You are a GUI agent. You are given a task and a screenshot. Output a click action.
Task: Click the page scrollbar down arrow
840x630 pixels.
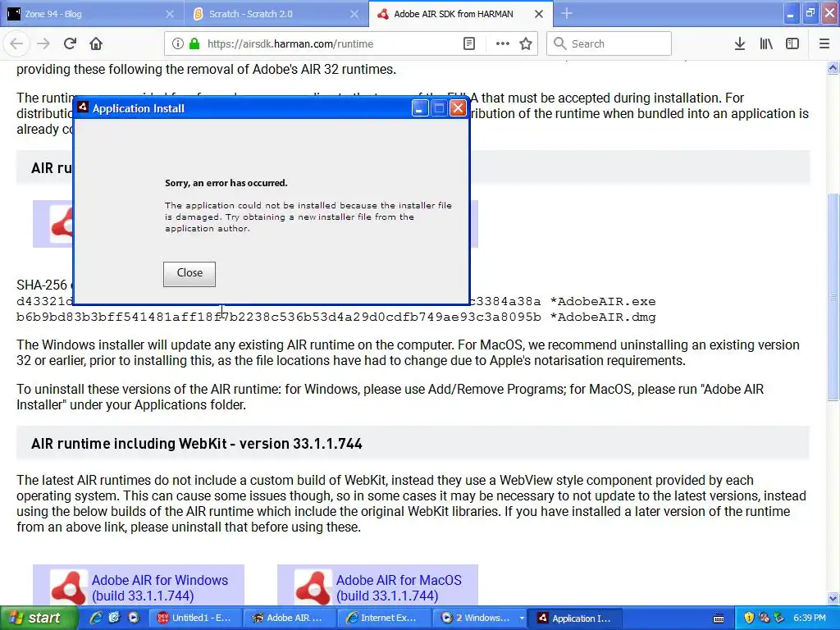[833, 598]
